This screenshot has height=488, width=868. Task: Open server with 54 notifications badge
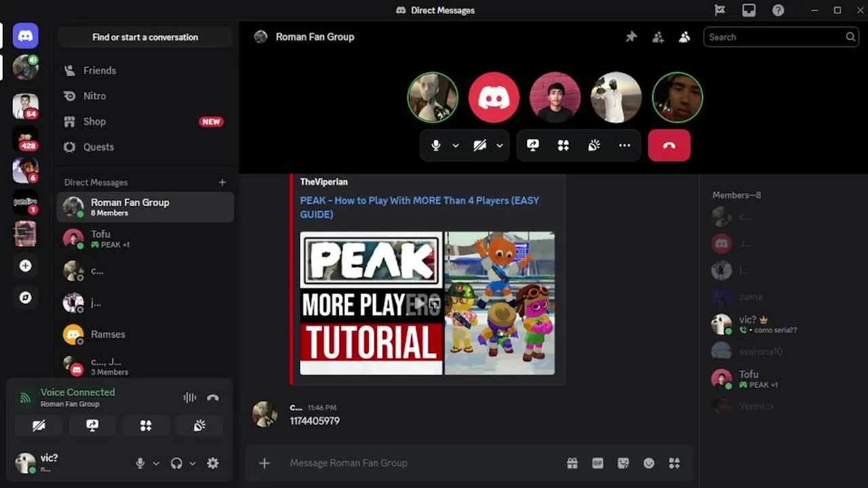[x=25, y=106]
